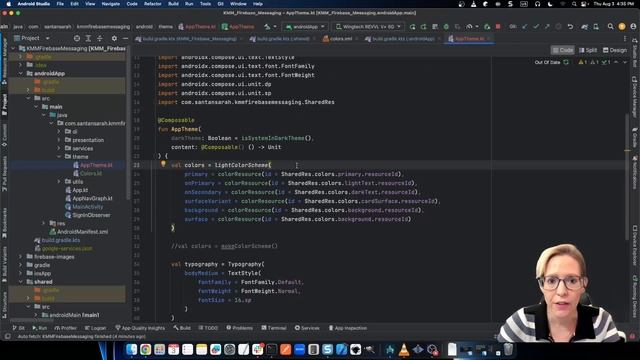
Task: Open Project panel settings gear
Action: point(114,38)
